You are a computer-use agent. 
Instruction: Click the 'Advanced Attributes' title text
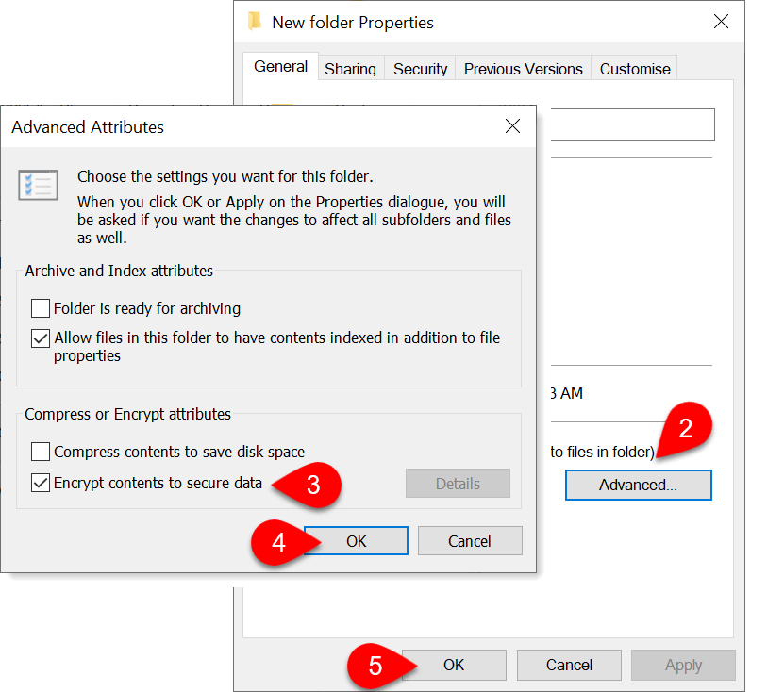[x=88, y=127]
